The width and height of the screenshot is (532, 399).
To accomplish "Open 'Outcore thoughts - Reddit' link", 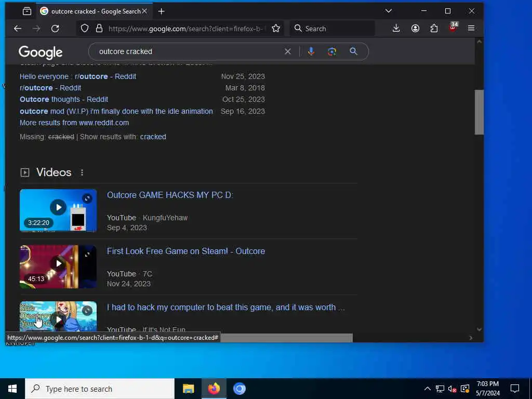I will (64, 99).
